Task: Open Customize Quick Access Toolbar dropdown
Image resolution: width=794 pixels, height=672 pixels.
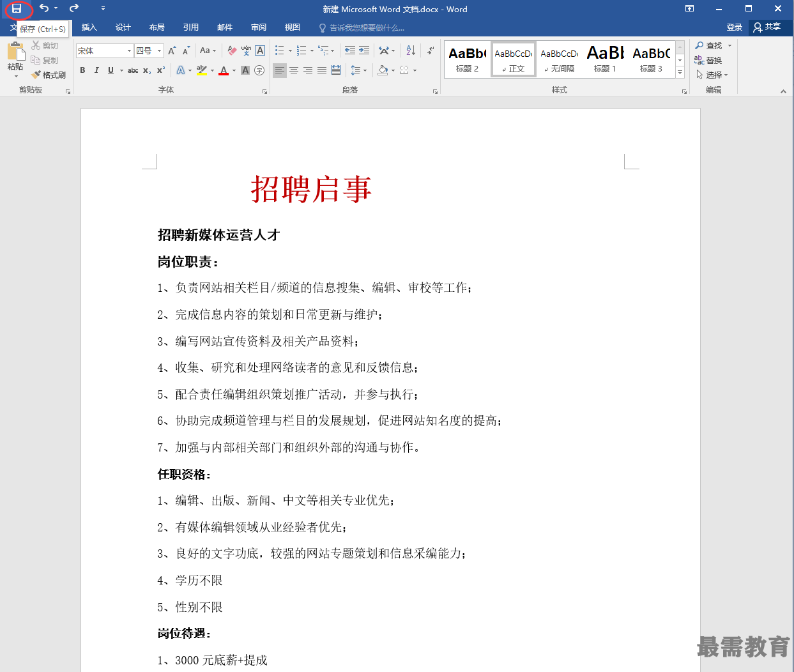Action: 103,8
